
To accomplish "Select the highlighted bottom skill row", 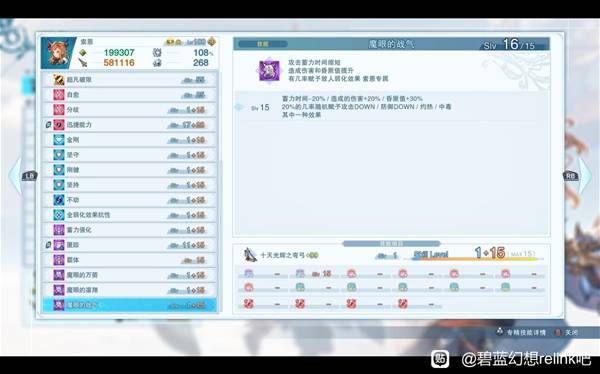I will point(130,305).
